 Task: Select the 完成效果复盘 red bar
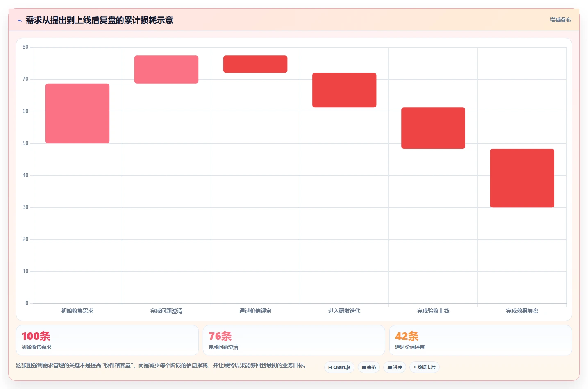(522, 178)
